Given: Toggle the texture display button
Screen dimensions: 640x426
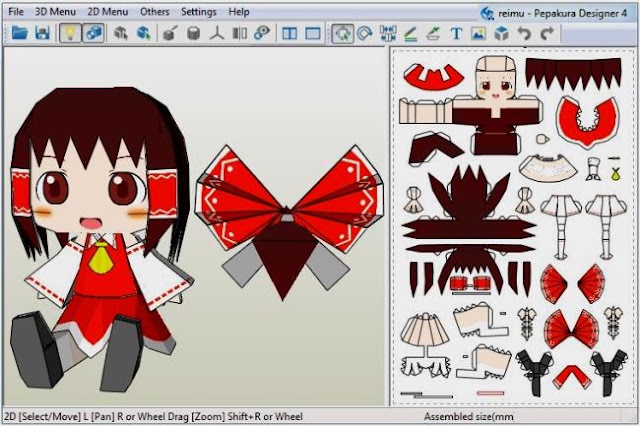Looking at the screenshot, I should click(93, 33).
